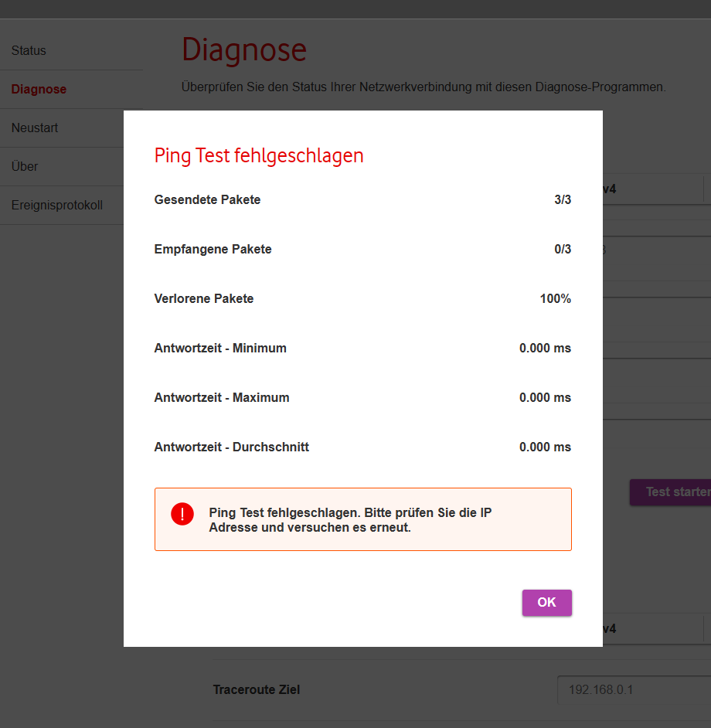Click the Antwortzeit - Maximum value
Screen dimensions: 711x728
[x=545, y=398]
